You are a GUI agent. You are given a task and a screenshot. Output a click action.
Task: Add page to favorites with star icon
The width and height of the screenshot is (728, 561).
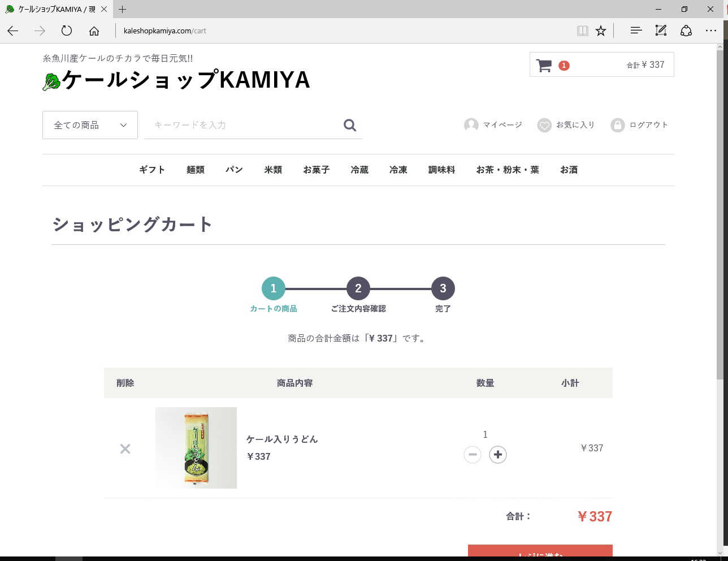[x=601, y=31]
